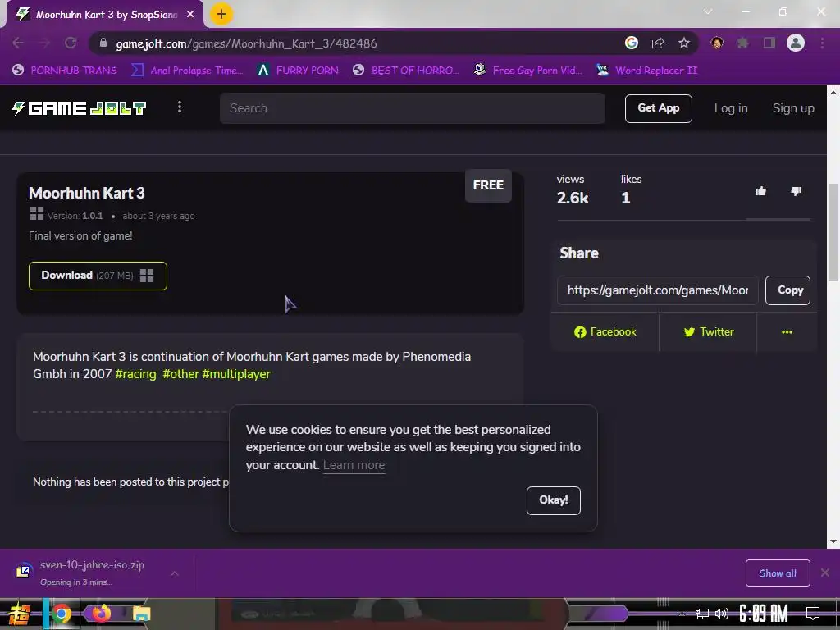Screen dimensions: 840x630
Task: Open the volume control in tray
Action: point(722,614)
